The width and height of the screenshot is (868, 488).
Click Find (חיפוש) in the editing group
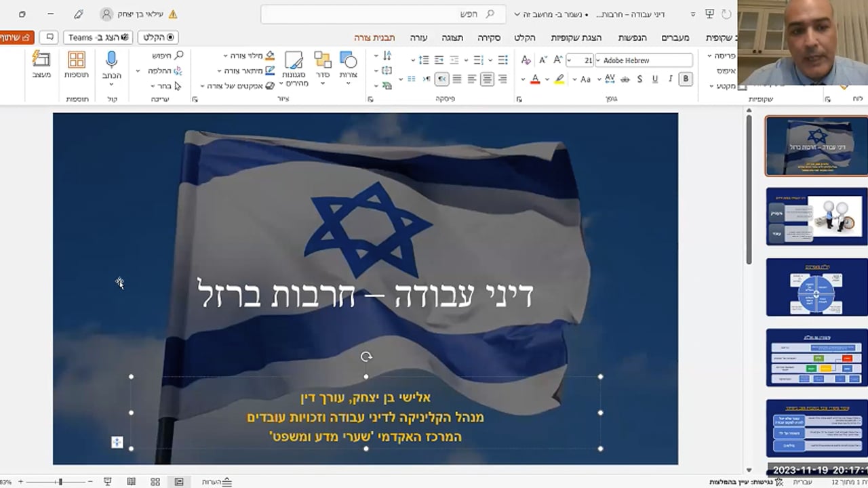pos(167,56)
